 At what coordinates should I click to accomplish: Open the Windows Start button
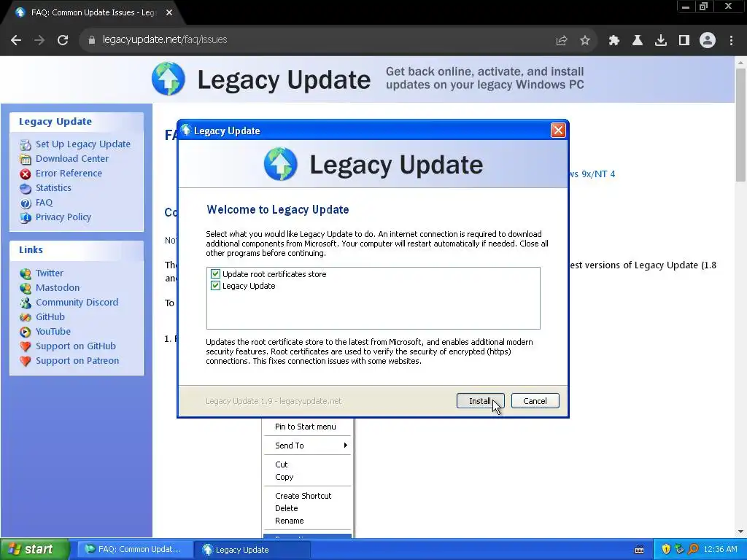(x=35, y=550)
